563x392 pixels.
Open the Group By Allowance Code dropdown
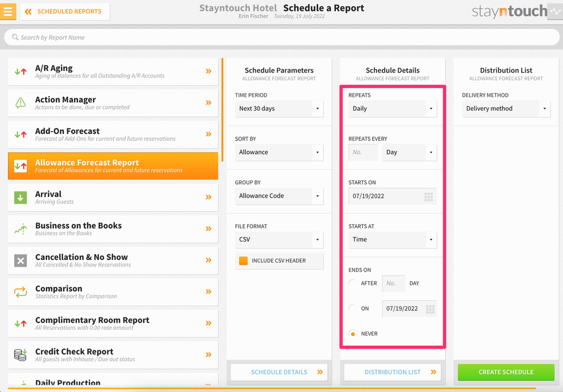(279, 196)
